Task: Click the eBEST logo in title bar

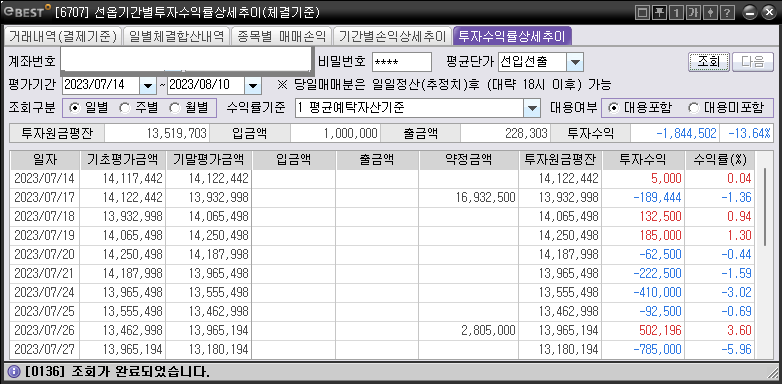Action: click(26, 11)
